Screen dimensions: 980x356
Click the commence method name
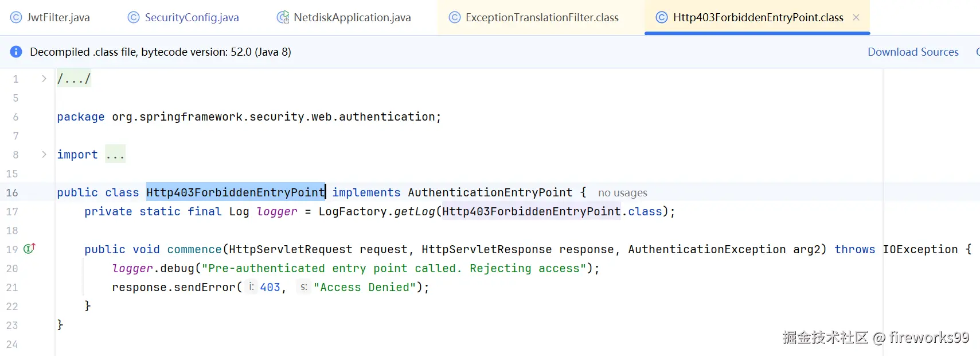(194, 249)
